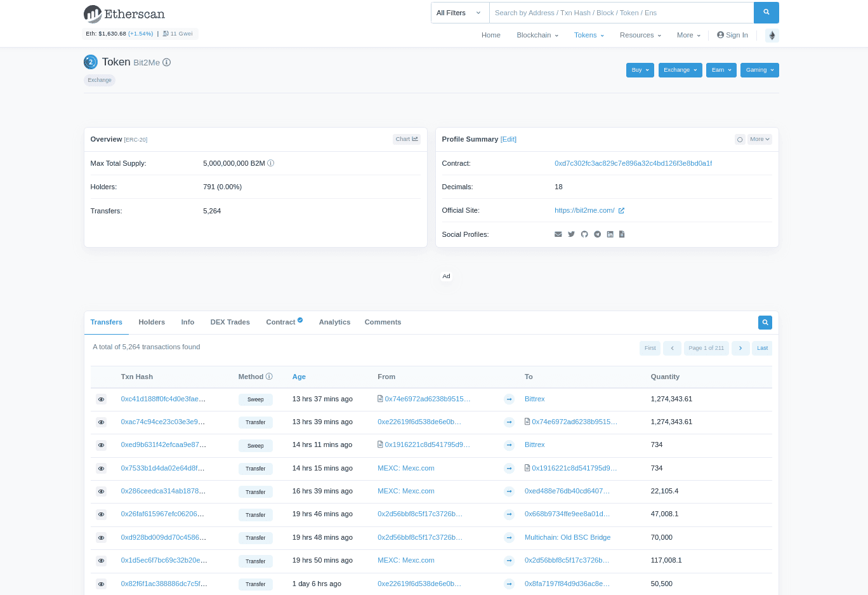The width and height of the screenshot is (868, 595).
Task: Click the external link icon beside bit2me.com
Action: [621, 211]
